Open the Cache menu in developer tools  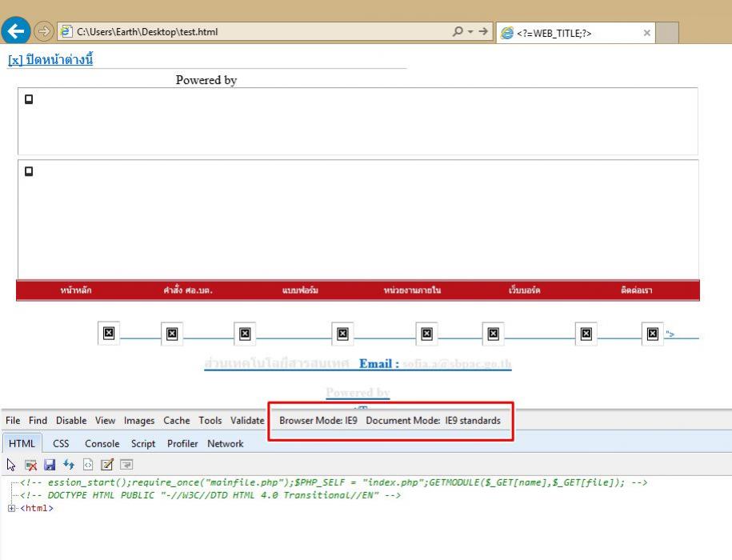(x=177, y=421)
